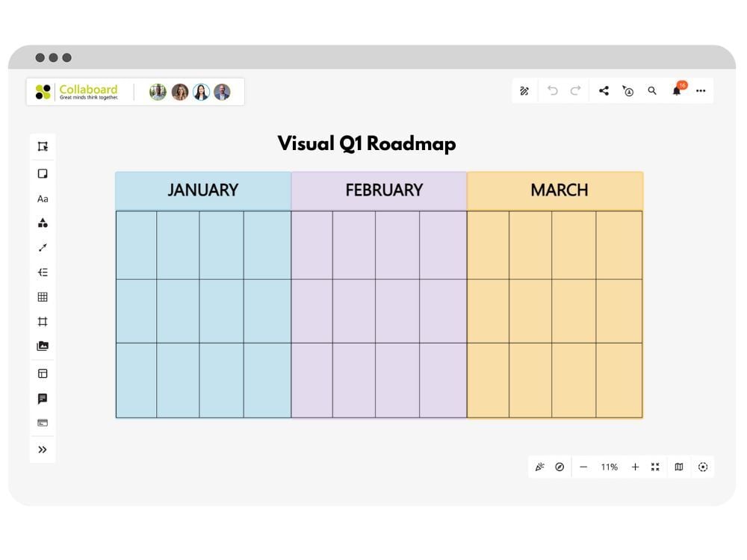Open the text tool (Aa)
747x560 pixels.
[43, 199]
